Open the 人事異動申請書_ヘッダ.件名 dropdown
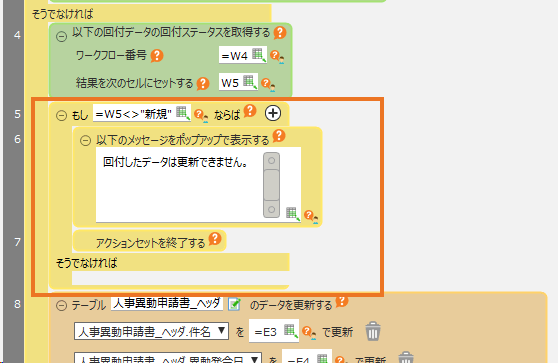This screenshot has height=363, width=558. pos(151,331)
